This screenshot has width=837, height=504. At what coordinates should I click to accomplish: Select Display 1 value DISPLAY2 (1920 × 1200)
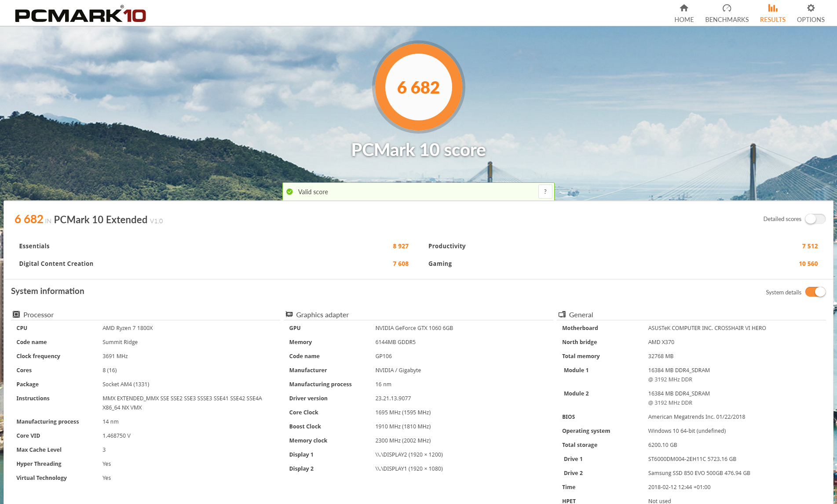point(409,455)
